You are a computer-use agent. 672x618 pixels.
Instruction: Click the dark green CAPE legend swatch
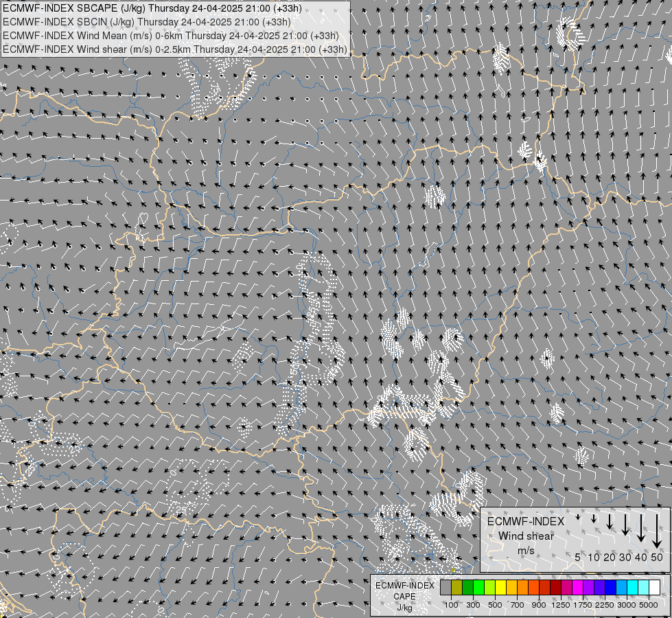point(468,588)
